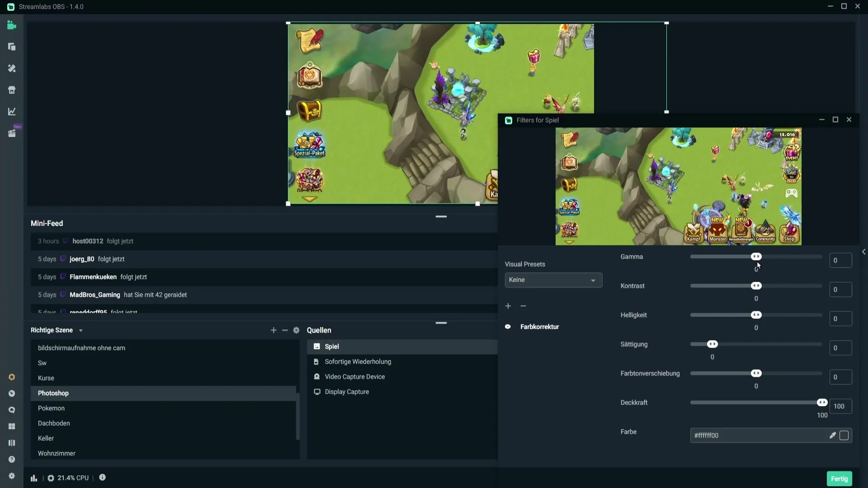This screenshot has height=488, width=868.
Task: Click the Display Capture monitor icon in Quellen
Action: tap(317, 392)
